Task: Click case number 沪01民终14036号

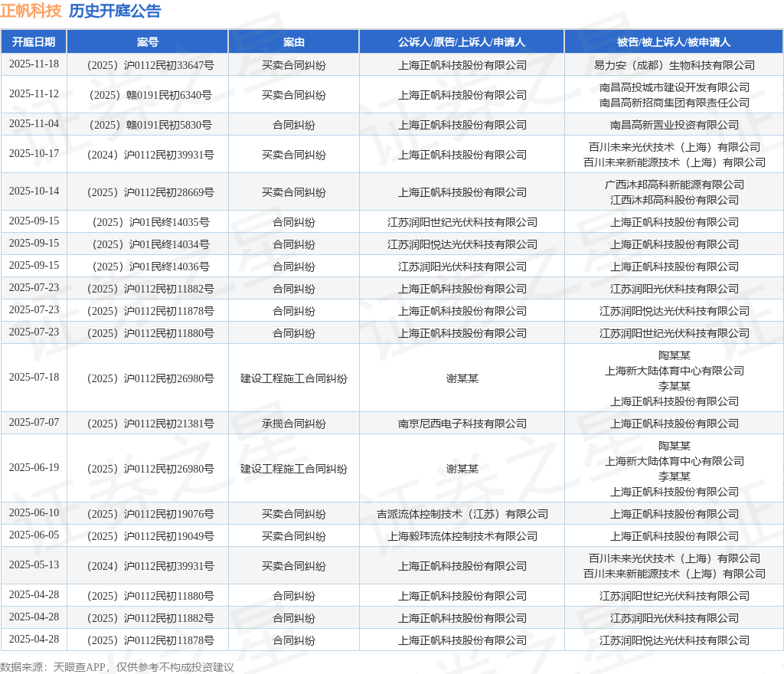Action: pos(151,267)
